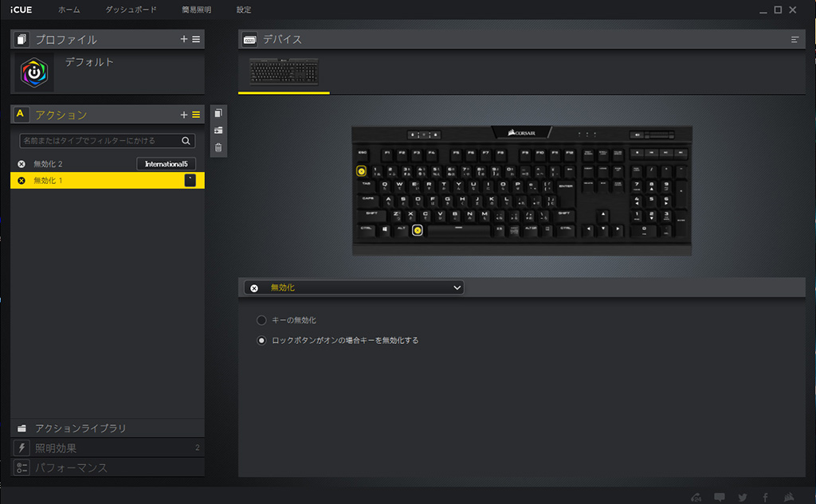Screen dimensions: 816x504
Task: Open the ホーム menu
Action: (x=69, y=10)
